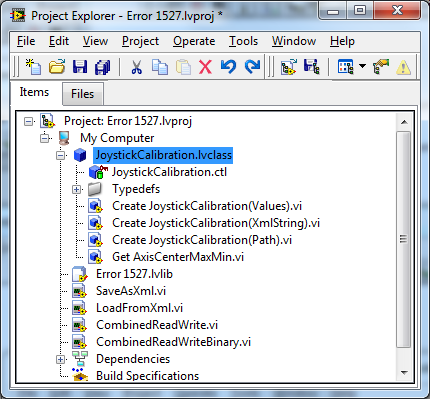Select Create JoystickCalibration(Path).vi
The width and height of the screenshot is (430, 399).
[x=202, y=240]
